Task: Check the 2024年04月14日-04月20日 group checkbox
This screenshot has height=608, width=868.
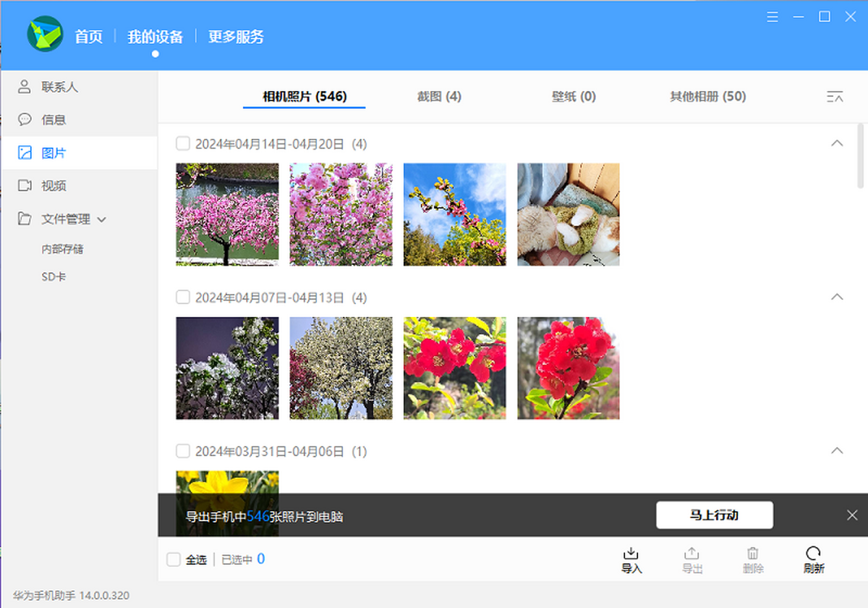Action: click(183, 144)
